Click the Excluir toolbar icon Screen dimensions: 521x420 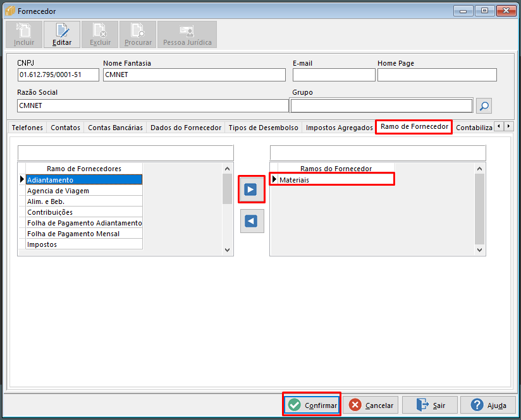100,35
